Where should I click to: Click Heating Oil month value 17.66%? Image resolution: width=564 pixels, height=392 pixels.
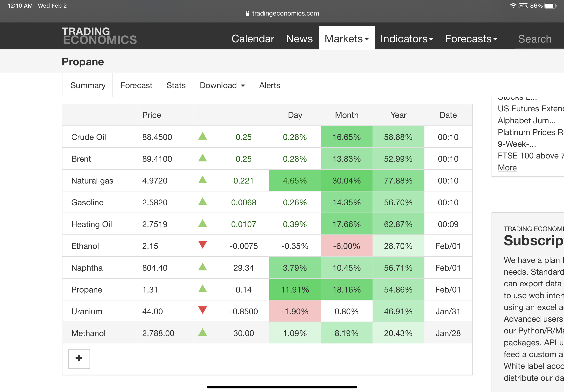(x=347, y=224)
